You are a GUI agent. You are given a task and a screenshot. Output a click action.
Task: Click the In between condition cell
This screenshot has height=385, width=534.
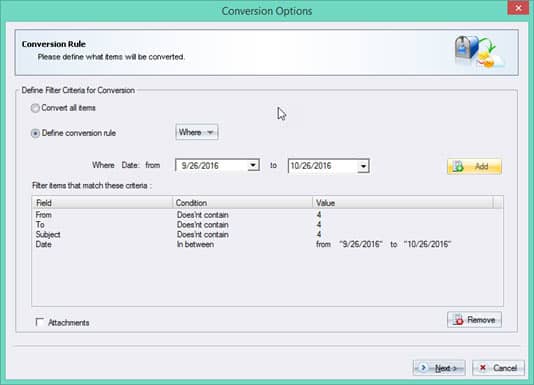pos(195,244)
